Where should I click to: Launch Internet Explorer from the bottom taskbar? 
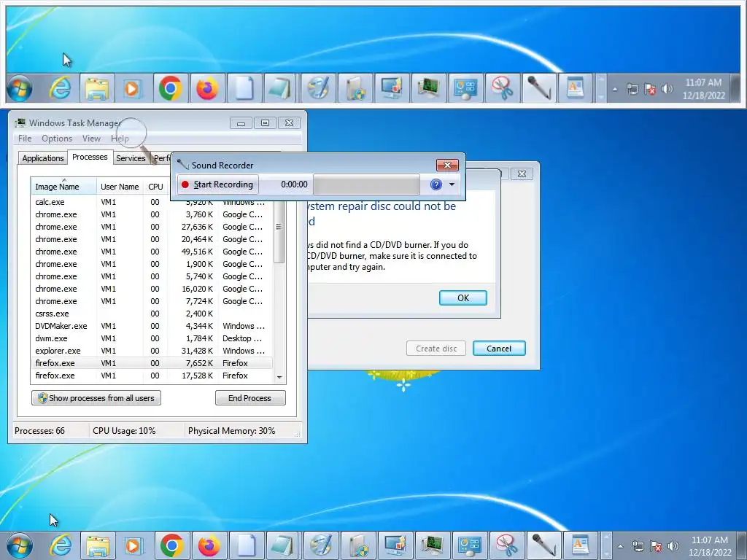pos(61,545)
